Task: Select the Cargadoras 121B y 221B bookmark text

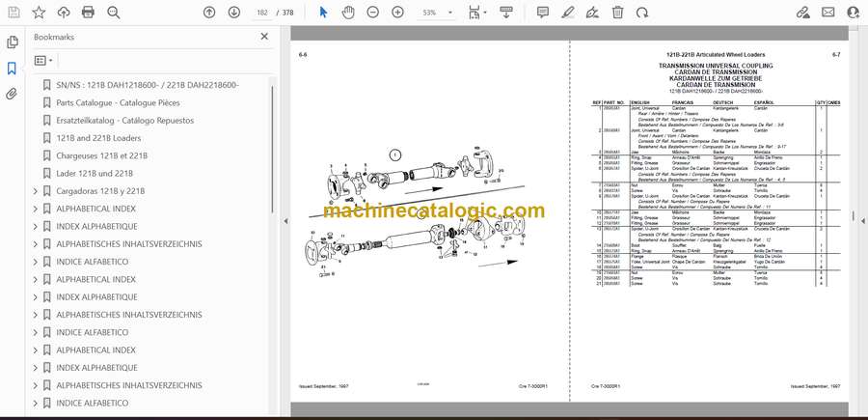Action: [100, 191]
